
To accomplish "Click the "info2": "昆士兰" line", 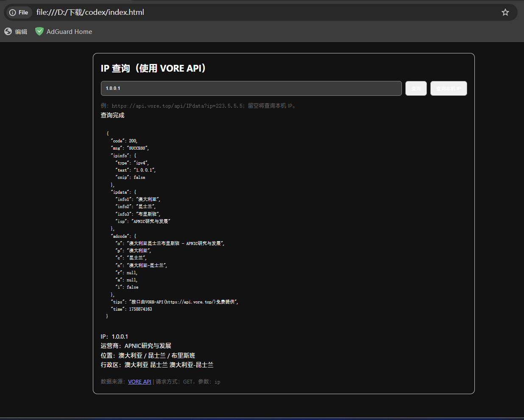I will pos(136,206).
